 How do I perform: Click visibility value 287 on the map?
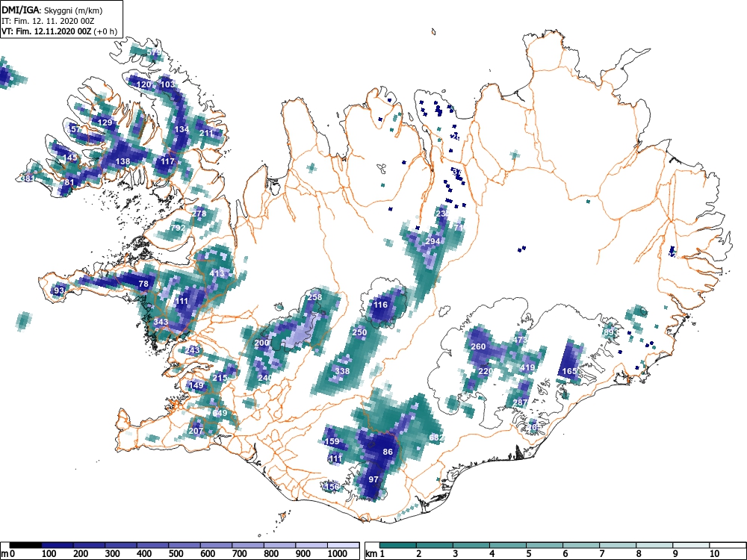click(x=520, y=403)
